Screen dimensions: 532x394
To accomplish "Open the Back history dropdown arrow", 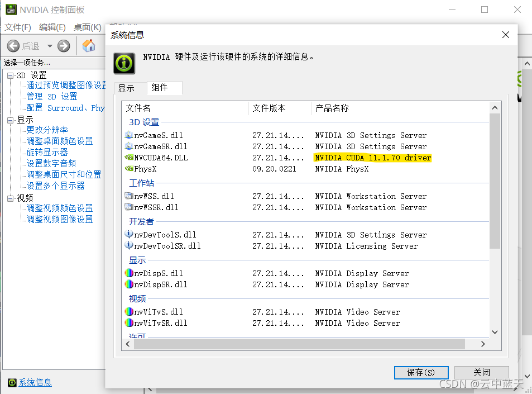I will pos(50,46).
